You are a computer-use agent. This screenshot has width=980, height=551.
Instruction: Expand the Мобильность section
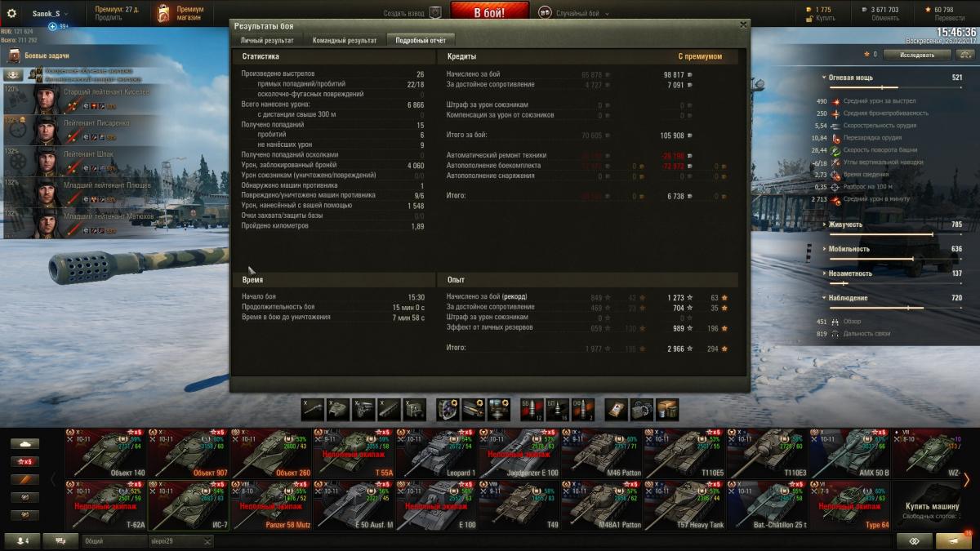824,249
